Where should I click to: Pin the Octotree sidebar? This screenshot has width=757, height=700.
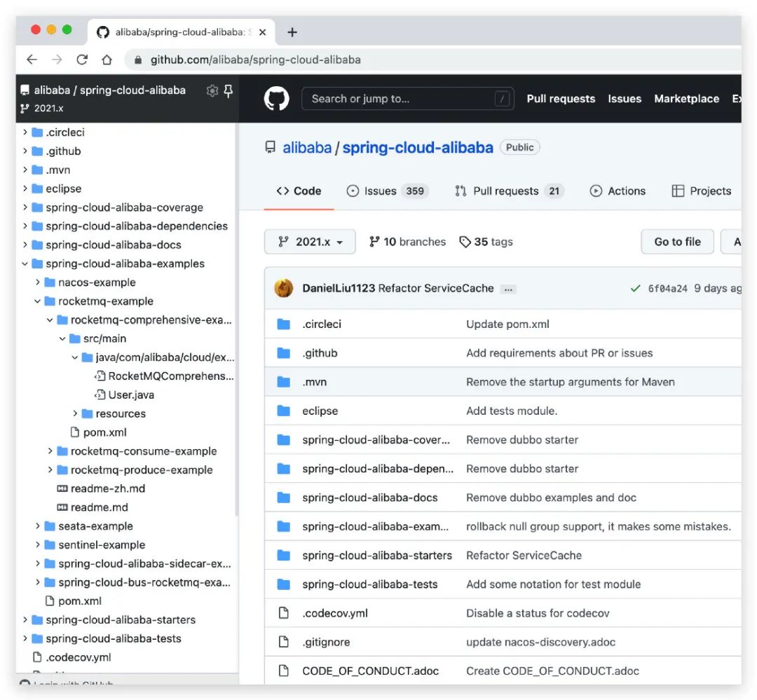[228, 90]
